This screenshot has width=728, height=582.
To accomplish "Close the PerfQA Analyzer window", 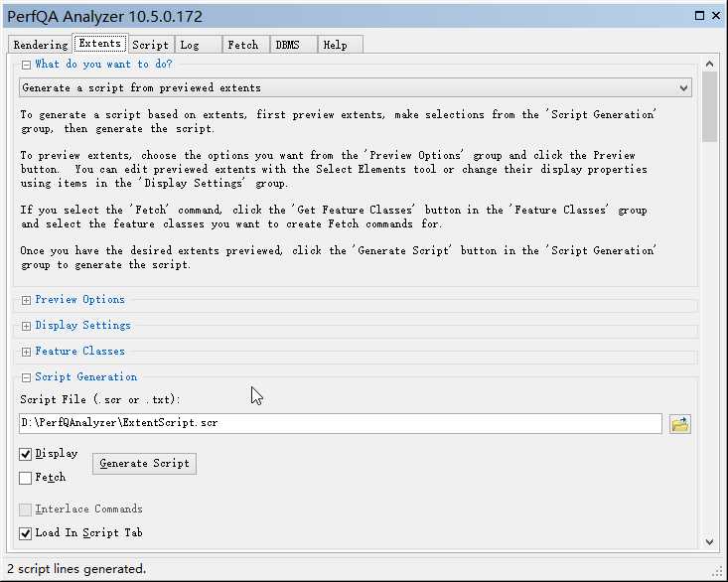I will [x=716, y=16].
